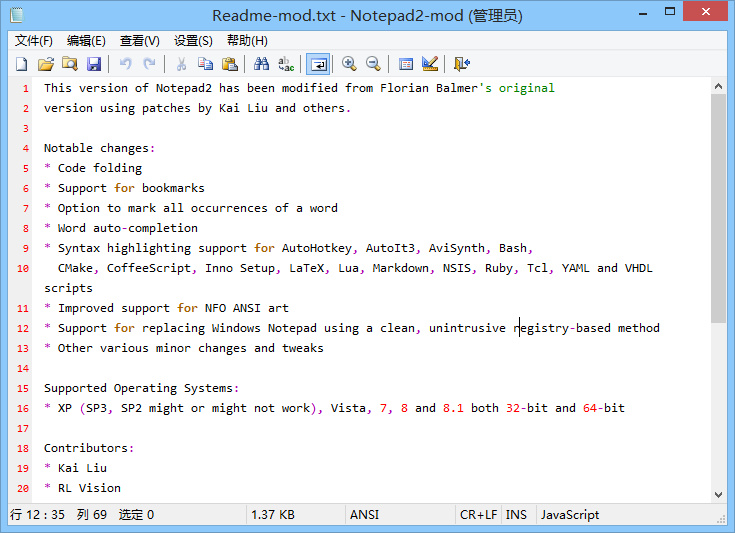Screen dimensions: 735x533
Task: Click 'Florian' on line 1
Action: (x=405, y=88)
